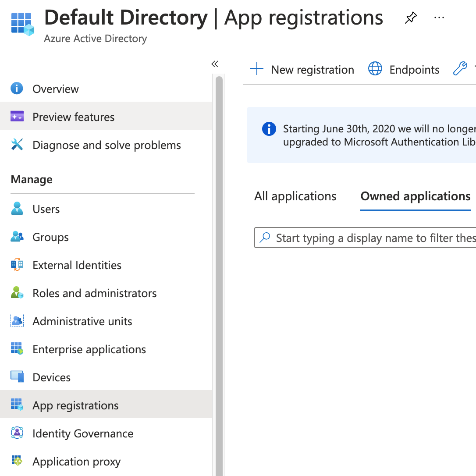This screenshot has width=476, height=476.
Task: Click the display name filter search box
Action: pyautogui.click(x=373, y=238)
